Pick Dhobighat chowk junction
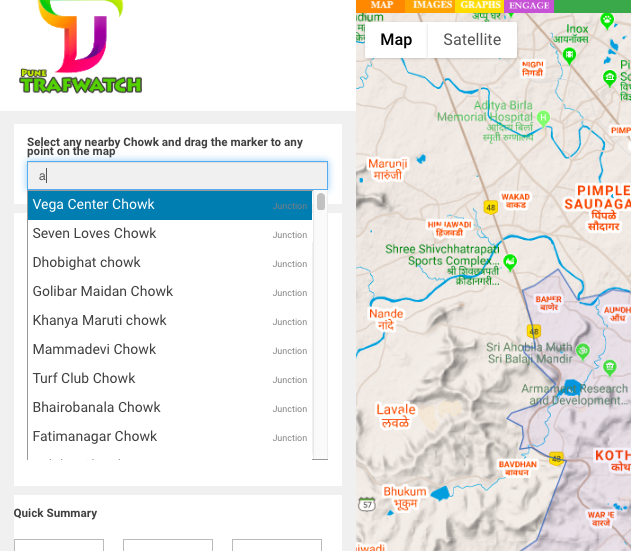This screenshot has height=551, width=631. coord(170,263)
